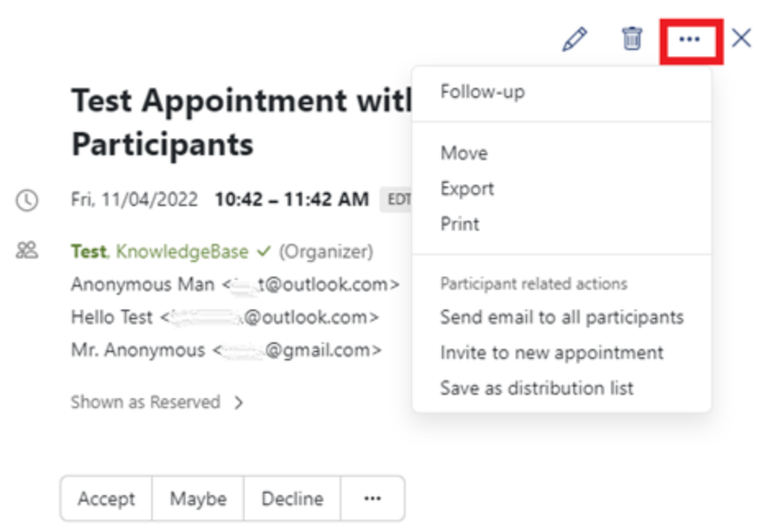Select Export from the dropdown menu
The height and width of the screenshot is (532, 762).
(x=467, y=188)
